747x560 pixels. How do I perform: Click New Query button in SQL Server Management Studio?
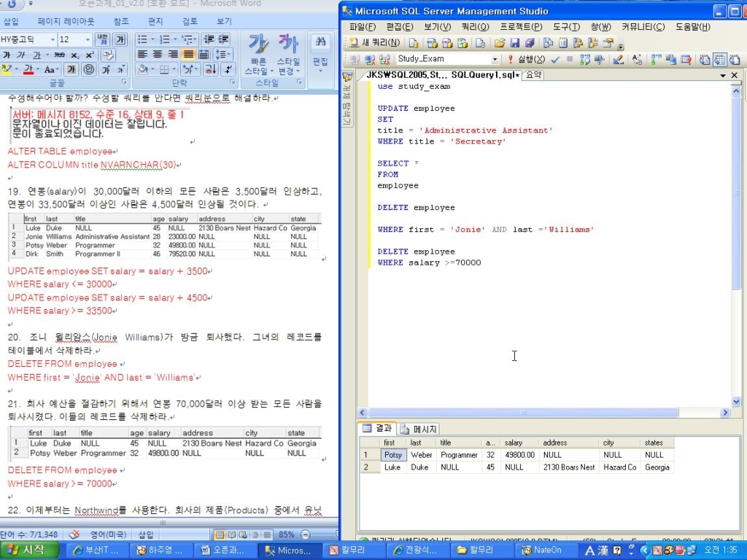374,43
